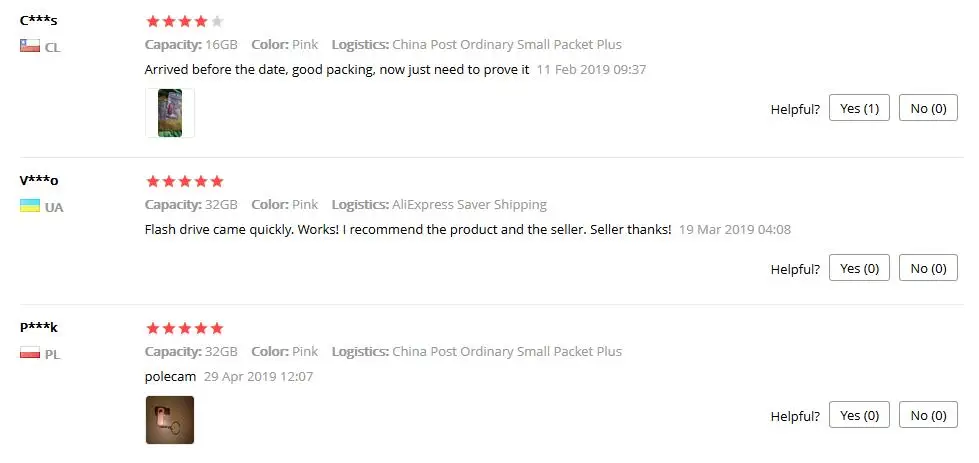Viewport: 979px width, 463px height.
Task: Click No (0) on C***s review
Action: click(x=928, y=108)
